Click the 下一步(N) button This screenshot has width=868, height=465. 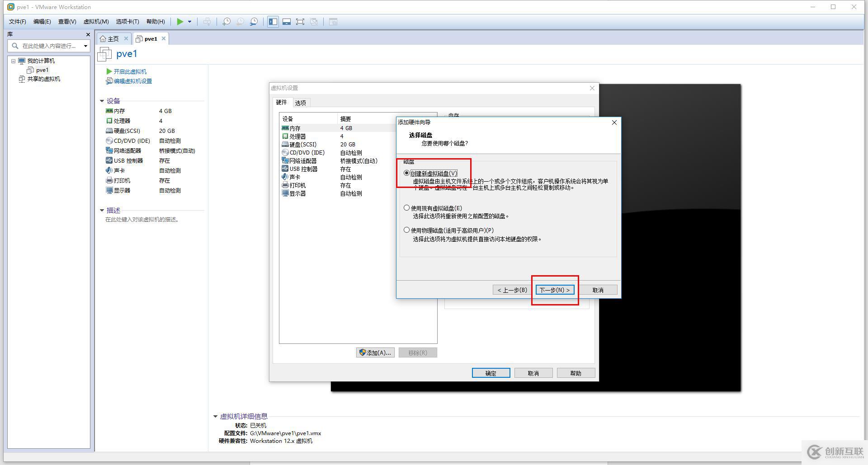pos(555,290)
